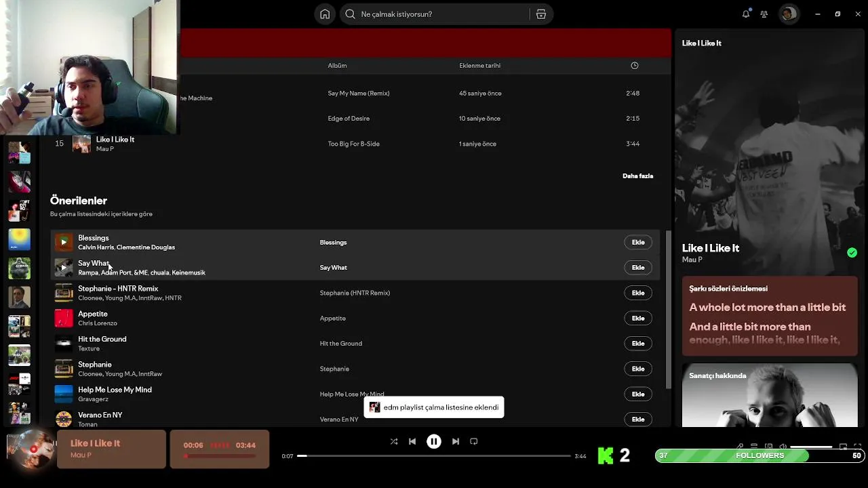Click the edm playlist eklendi toast
868x488 pixels.
pyautogui.click(x=434, y=407)
